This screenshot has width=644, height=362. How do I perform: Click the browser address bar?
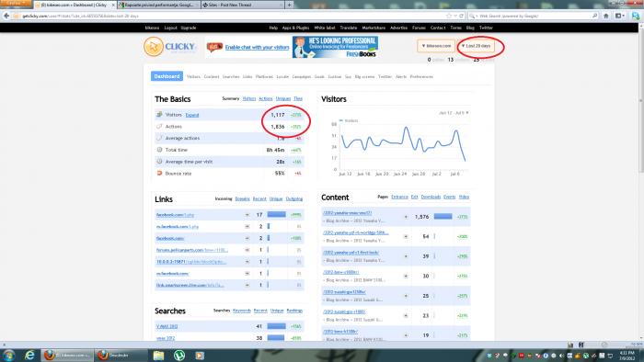[230, 16]
